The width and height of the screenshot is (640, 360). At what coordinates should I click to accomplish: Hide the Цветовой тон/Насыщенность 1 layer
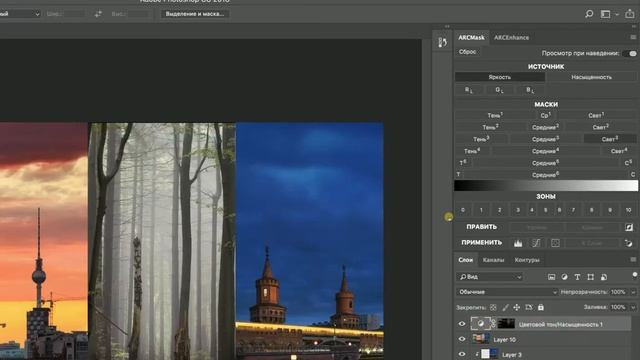pos(462,324)
